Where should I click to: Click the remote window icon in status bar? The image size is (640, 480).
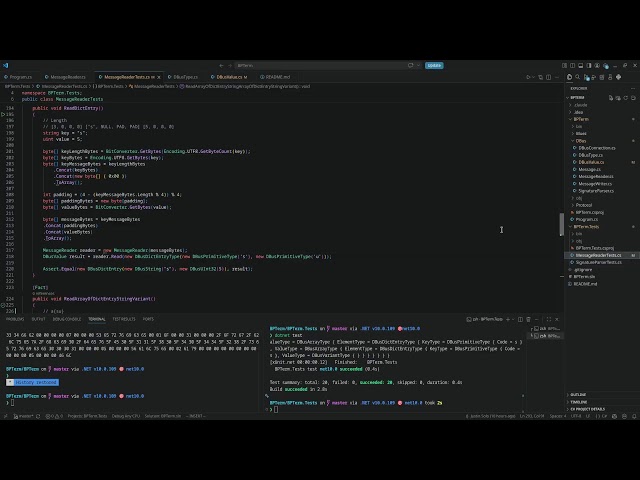[x=5, y=416]
